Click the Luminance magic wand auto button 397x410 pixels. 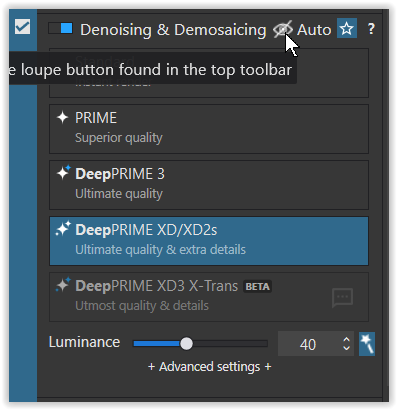pyautogui.click(x=367, y=344)
